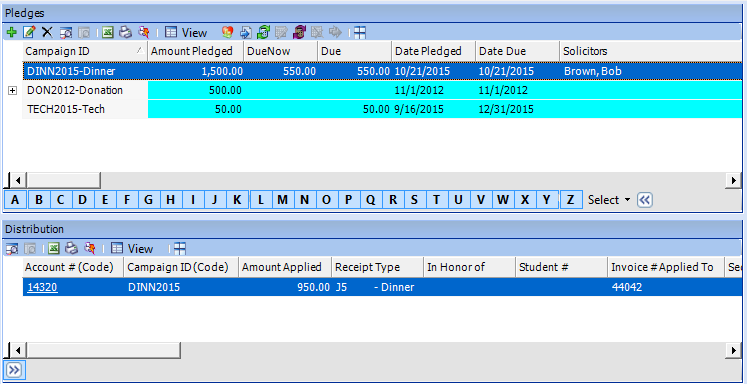The image size is (747, 384).
Task: Click the person with calculator icon
Action: click(299, 32)
